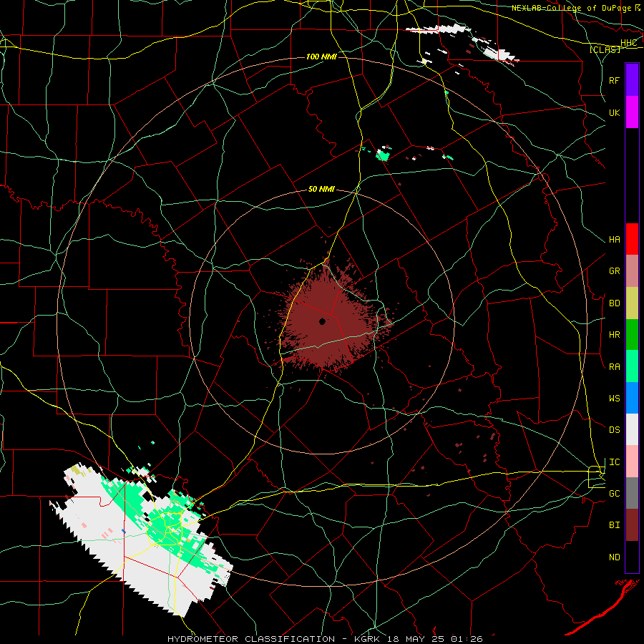Click the brown biological echo blob around radar

[333, 324]
